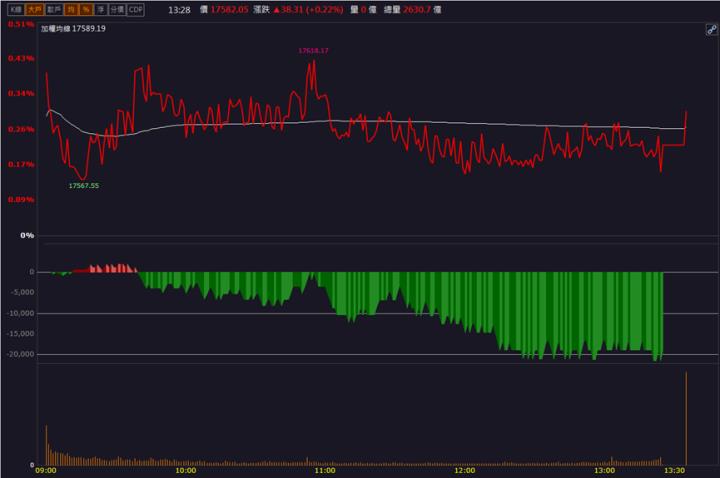The width and height of the screenshot is (720, 478).
Task: Click the 13:30 time axis label
Action: (675, 470)
